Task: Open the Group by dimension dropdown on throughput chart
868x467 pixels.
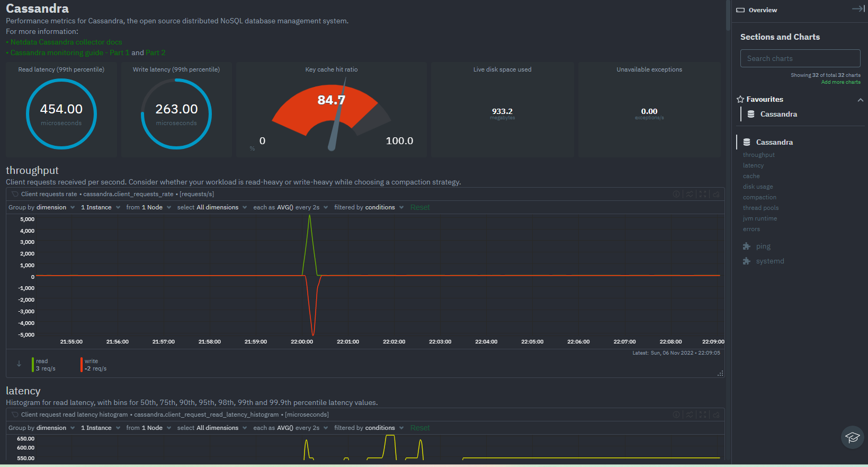Action: pyautogui.click(x=41, y=207)
